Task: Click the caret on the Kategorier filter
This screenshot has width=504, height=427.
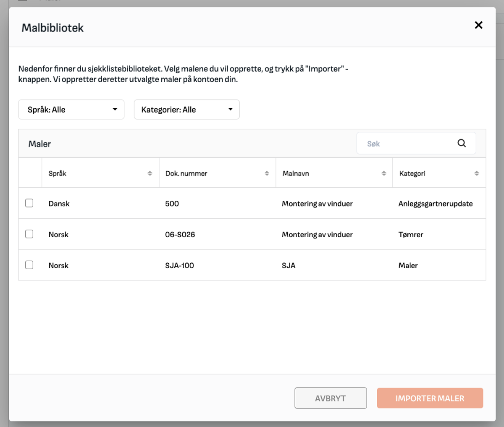Action: [x=230, y=110]
